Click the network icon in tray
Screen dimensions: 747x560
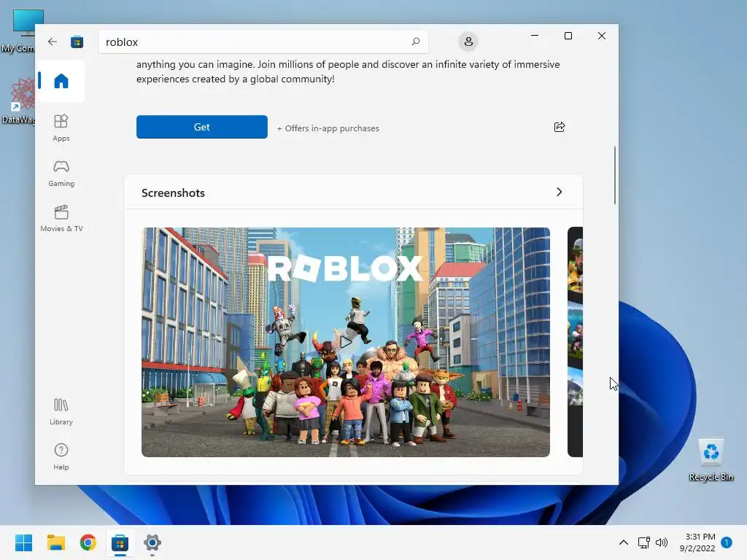pyautogui.click(x=643, y=542)
